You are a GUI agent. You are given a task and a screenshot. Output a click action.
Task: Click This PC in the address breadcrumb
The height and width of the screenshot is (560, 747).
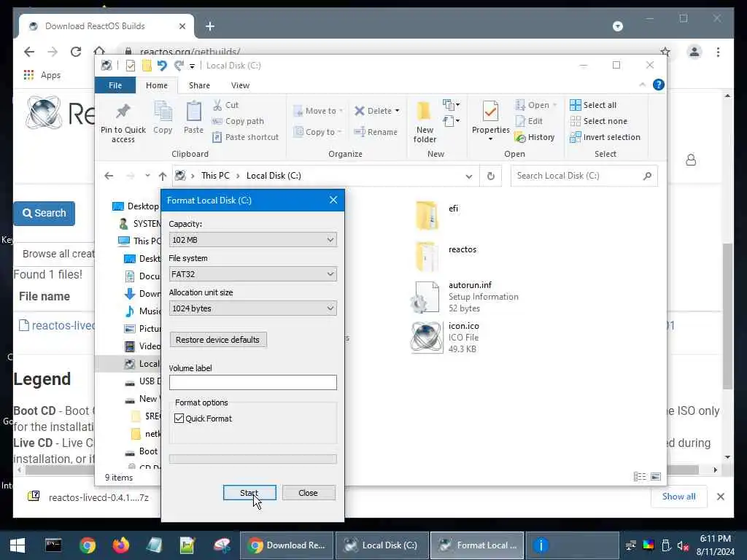(215, 176)
